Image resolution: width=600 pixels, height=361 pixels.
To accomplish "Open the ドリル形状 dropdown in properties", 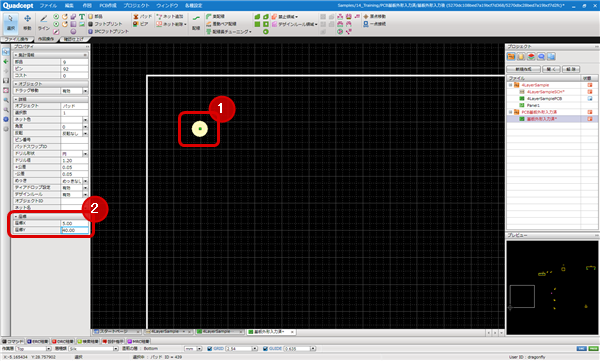I will [x=85, y=154].
